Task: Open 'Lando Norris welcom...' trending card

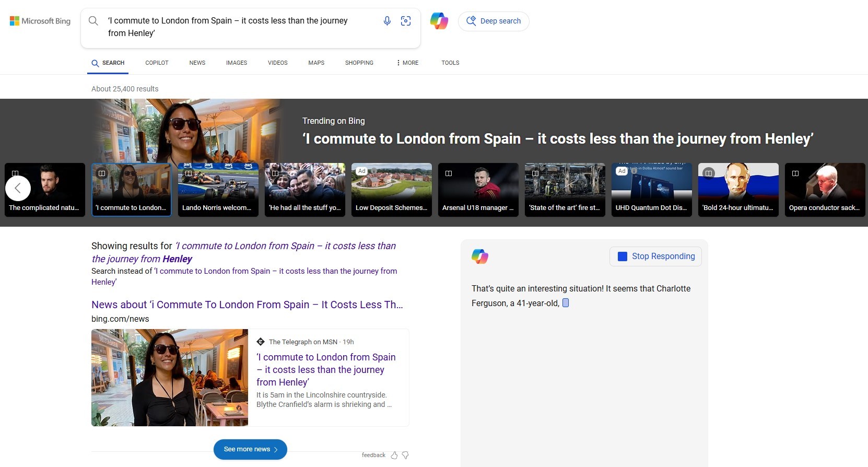Action: click(x=218, y=190)
